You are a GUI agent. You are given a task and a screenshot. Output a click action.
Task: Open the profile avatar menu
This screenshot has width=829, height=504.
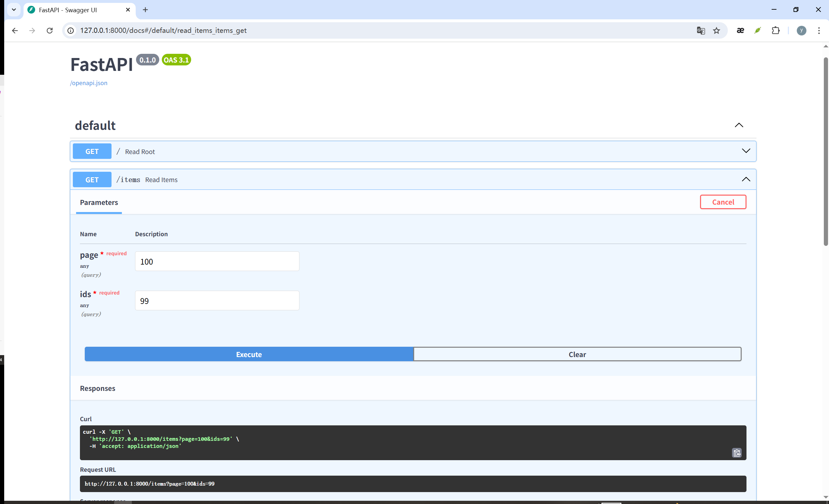coord(801,31)
